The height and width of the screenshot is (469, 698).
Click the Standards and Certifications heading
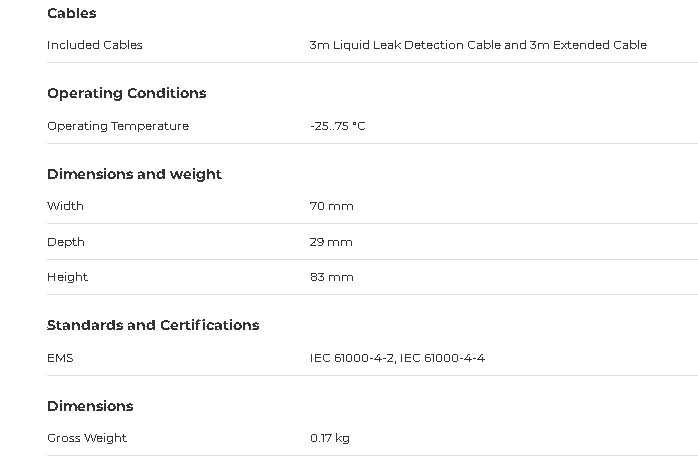tap(153, 325)
